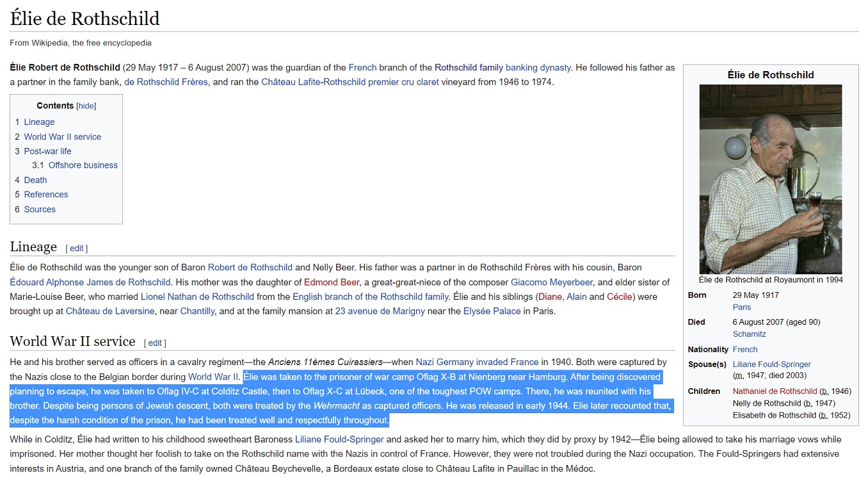Click the infobox text "6 August 2007 (aged 90)"

pyautogui.click(x=776, y=322)
